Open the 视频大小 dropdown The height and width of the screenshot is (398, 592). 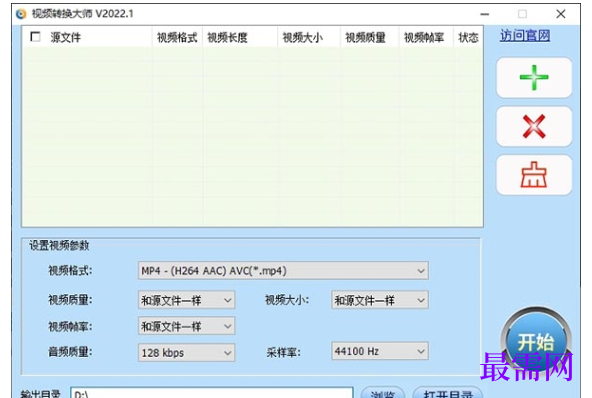coord(380,300)
